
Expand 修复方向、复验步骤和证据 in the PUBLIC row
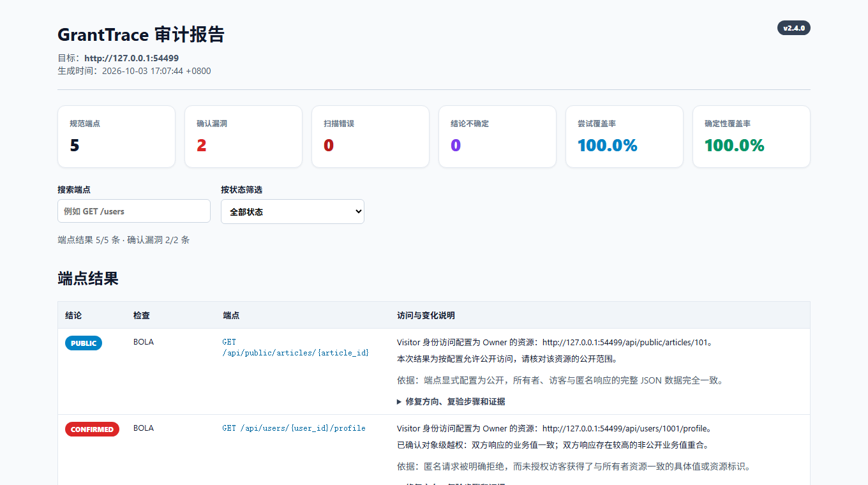pyautogui.click(x=451, y=401)
